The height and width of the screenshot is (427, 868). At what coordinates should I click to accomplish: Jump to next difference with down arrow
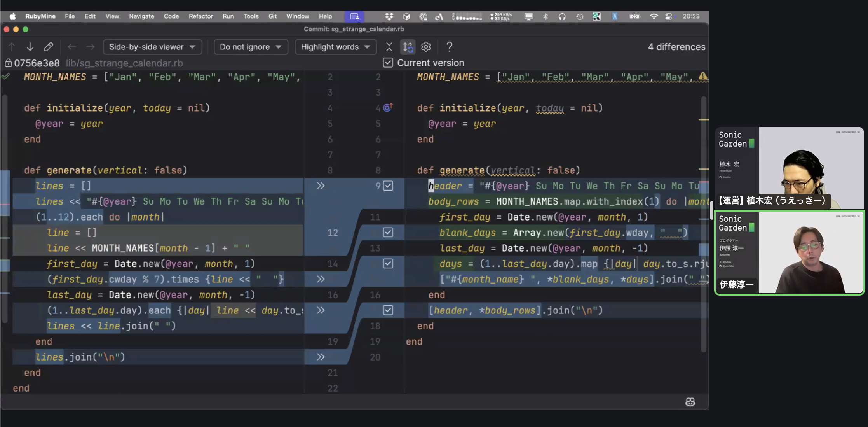click(x=30, y=47)
